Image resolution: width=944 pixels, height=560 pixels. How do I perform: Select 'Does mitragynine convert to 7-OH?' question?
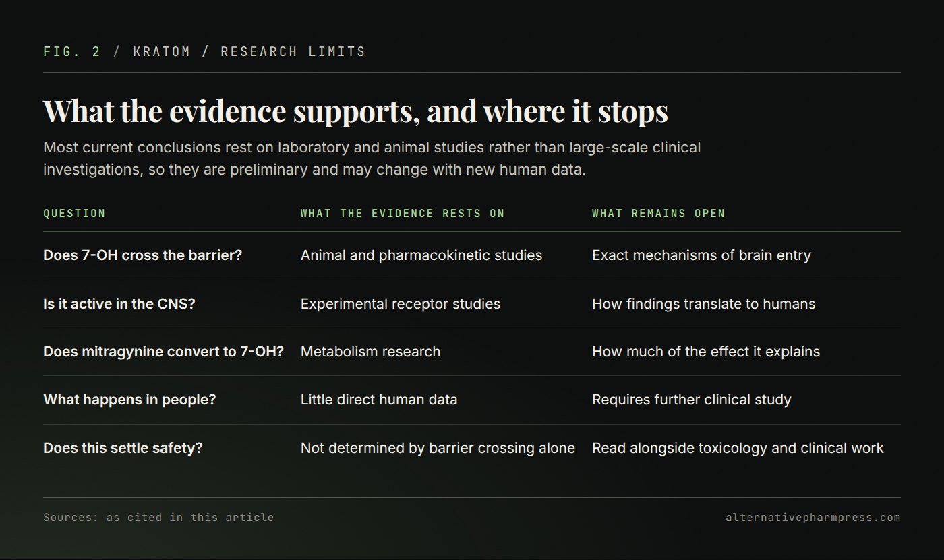(x=163, y=352)
